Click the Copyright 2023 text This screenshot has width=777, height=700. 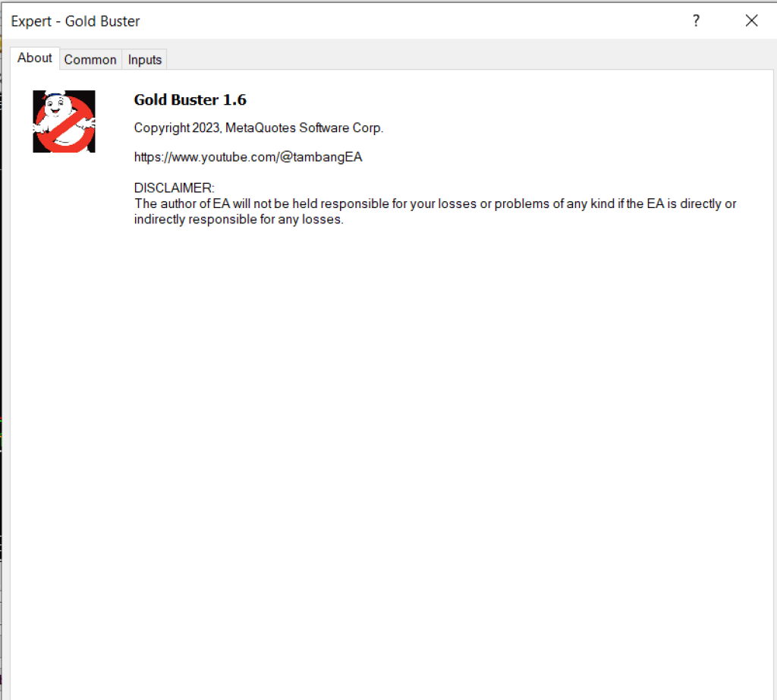178,128
